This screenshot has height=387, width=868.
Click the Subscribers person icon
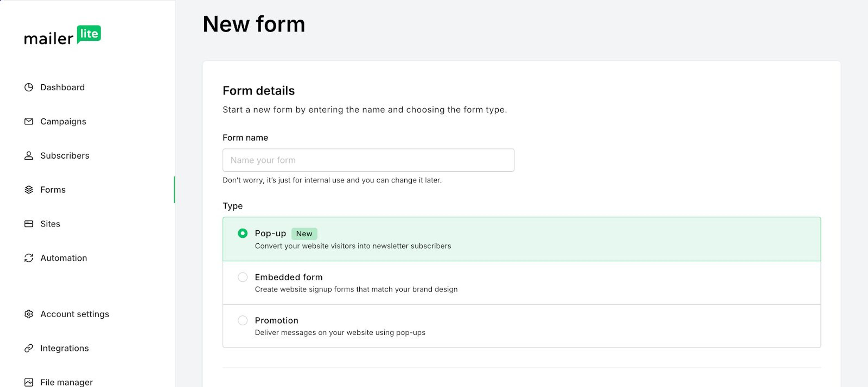29,155
